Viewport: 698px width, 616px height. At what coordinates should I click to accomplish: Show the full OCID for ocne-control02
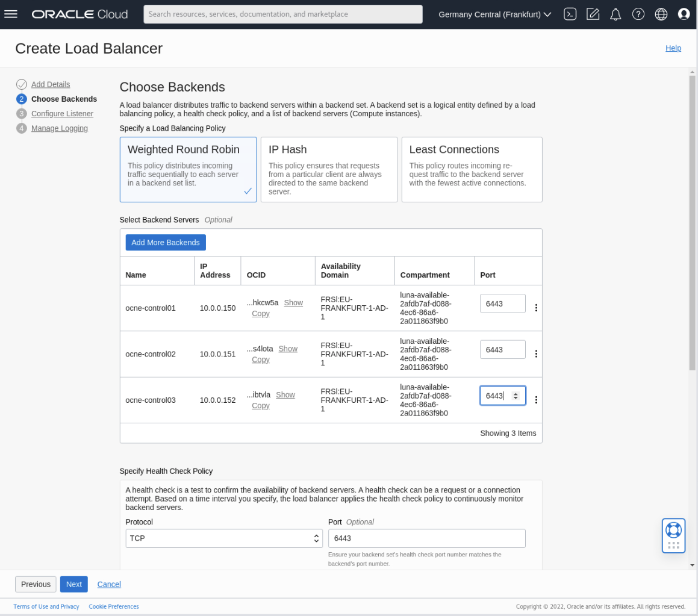pos(288,348)
